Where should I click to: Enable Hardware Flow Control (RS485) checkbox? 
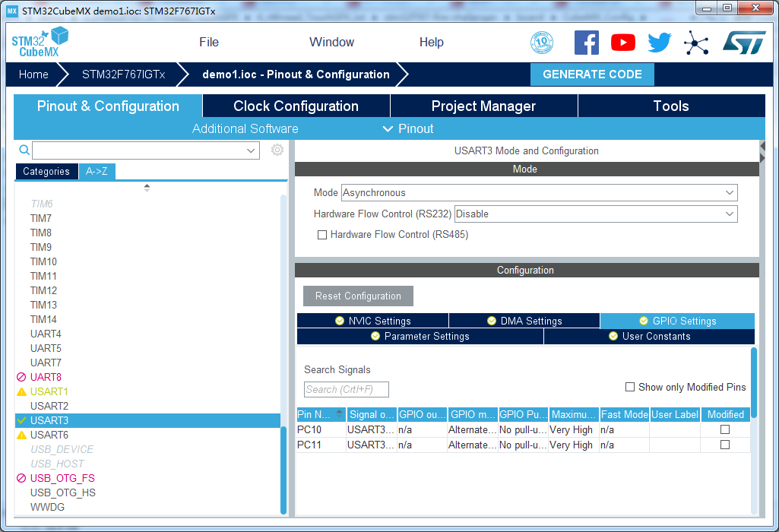(x=322, y=234)
